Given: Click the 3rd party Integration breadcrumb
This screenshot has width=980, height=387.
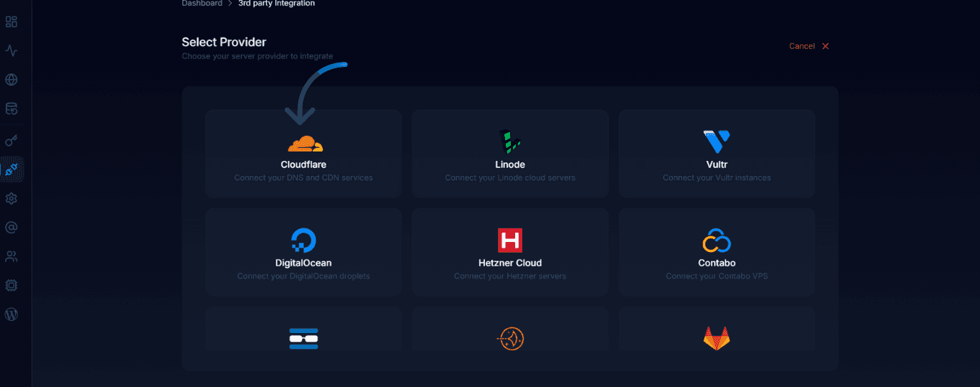Looking at the screenshot, I should (276, 4).
